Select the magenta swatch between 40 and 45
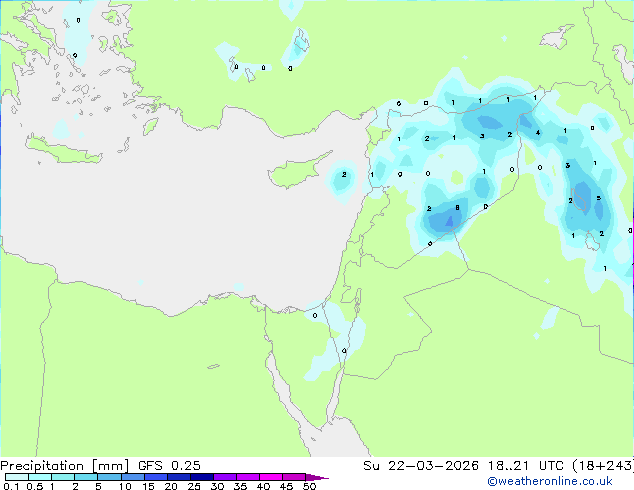This screenshot has height=490, width=634. click(271, 477)
